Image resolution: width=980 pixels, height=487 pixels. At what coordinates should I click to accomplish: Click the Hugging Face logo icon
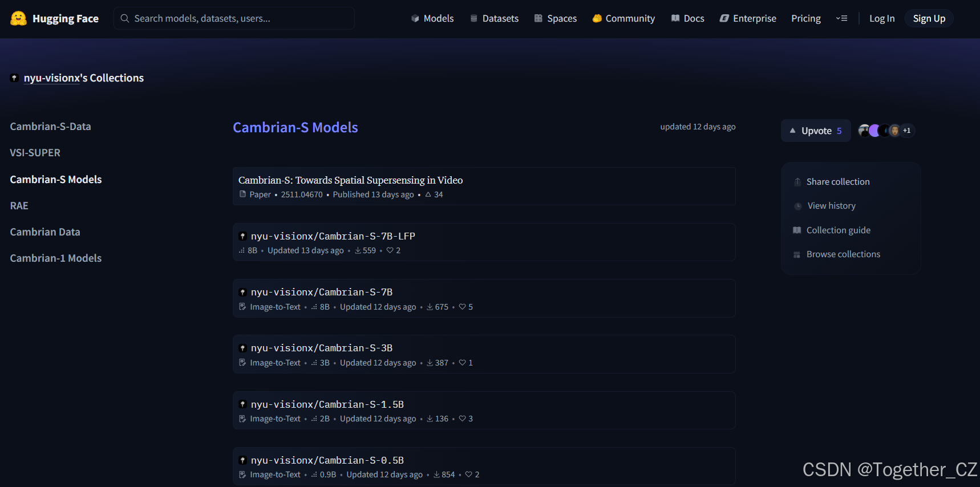pyautogui.click(x=18, y=18)
